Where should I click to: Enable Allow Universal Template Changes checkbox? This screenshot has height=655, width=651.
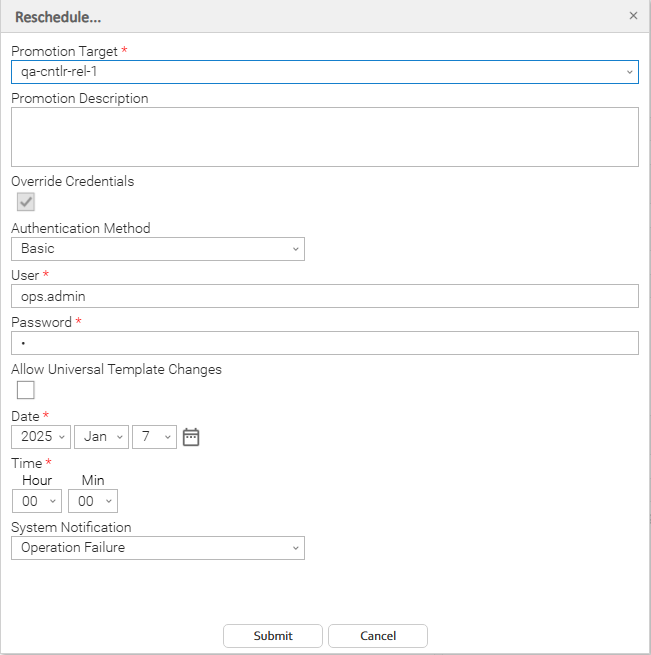tap(26, 390)
